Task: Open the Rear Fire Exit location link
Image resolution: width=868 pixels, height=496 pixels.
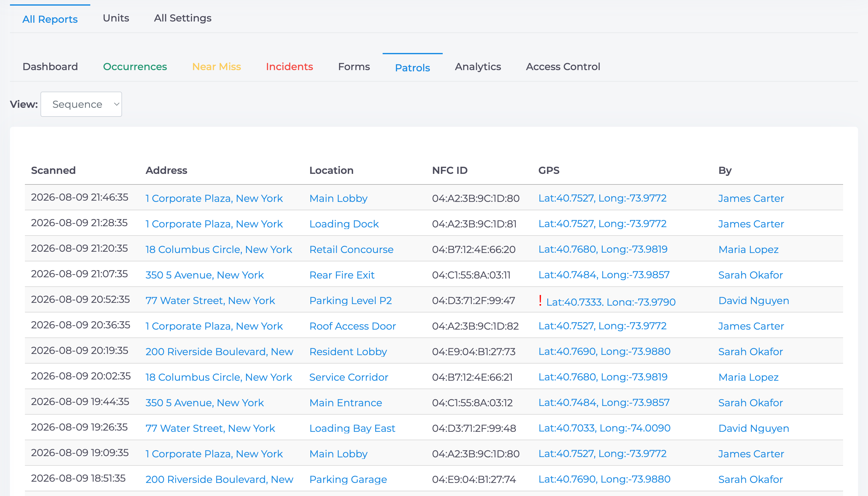Action: 342,275
